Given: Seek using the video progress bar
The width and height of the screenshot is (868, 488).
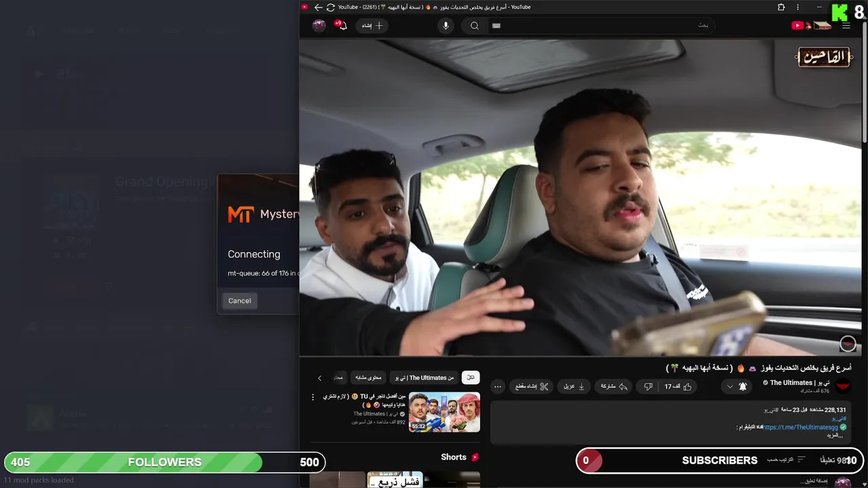Looking at the screenshot, I should coord(580,355).
